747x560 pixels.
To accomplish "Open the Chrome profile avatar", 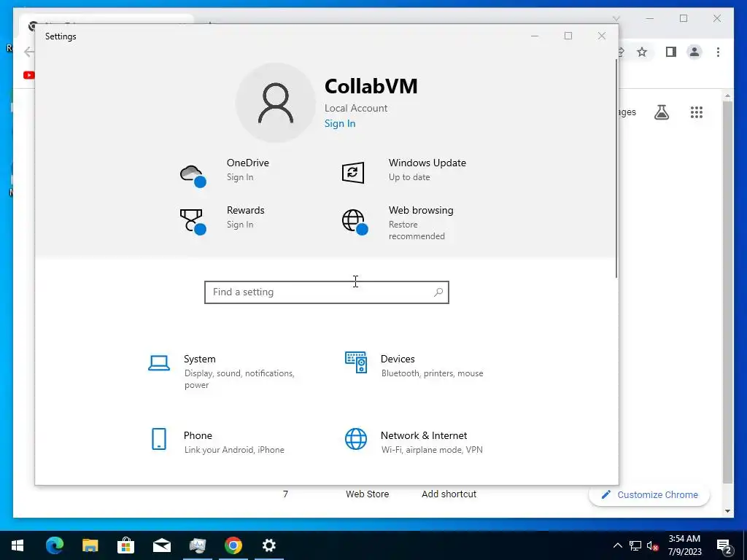I will [694, 52].
